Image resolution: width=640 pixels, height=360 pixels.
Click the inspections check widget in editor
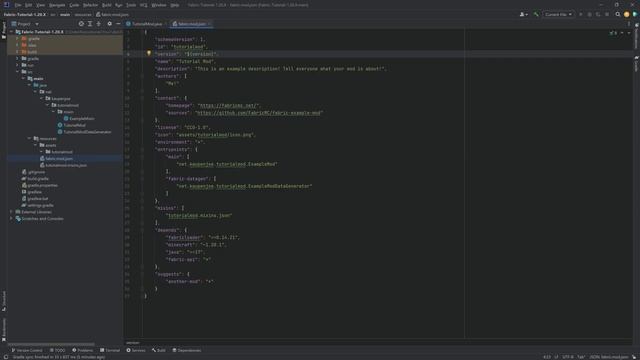pos(613,33)
